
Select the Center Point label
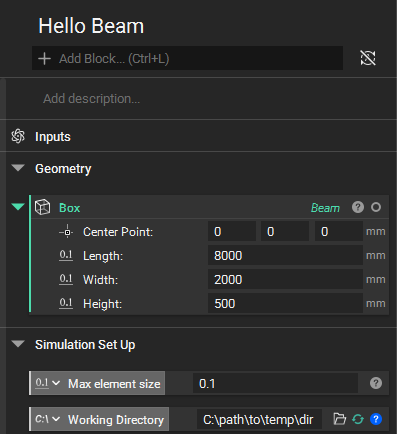click(118, 232)
